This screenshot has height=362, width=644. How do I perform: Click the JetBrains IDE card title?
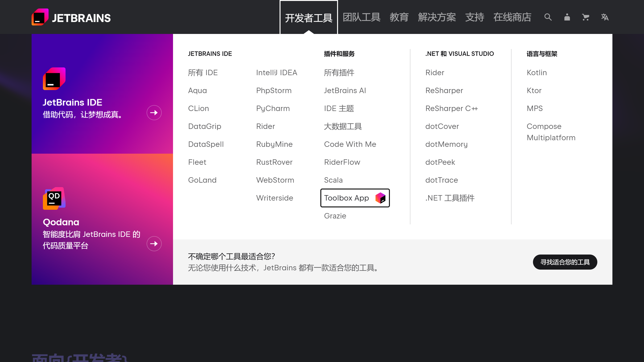[72, 102]
